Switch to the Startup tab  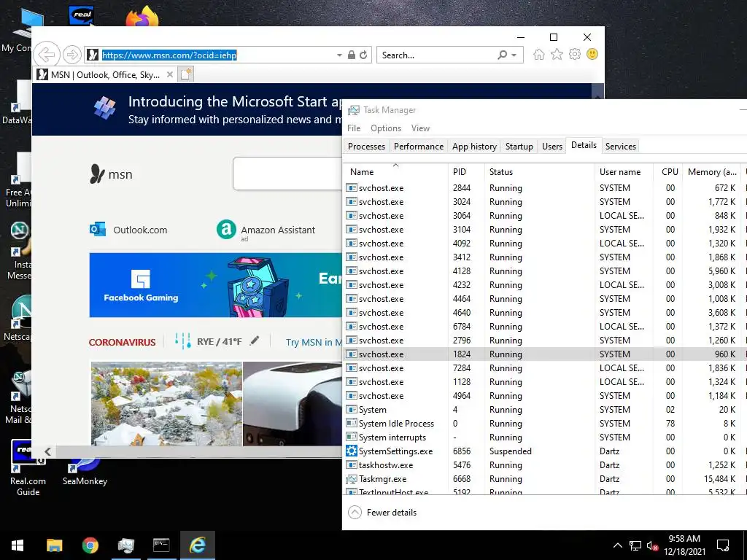(x=519, y=146)
